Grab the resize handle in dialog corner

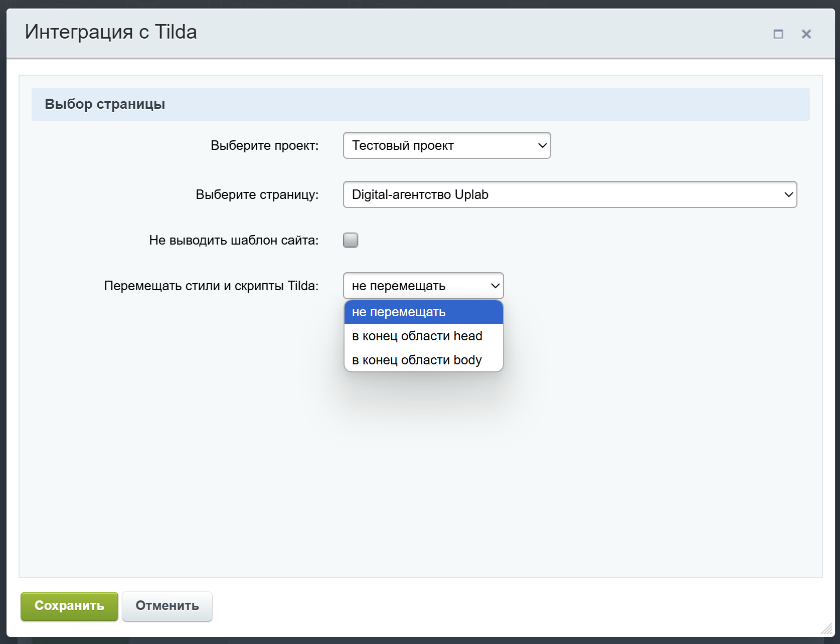pyautogui.click(x=826, y=628)
